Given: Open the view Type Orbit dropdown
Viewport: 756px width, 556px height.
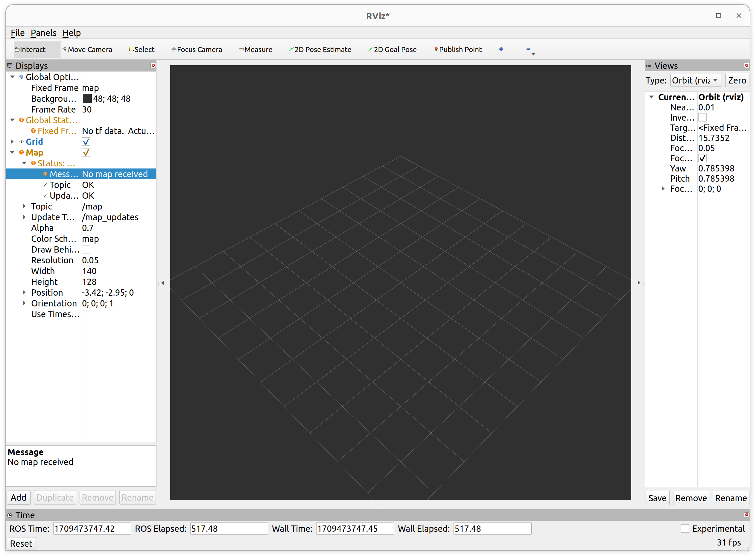Looking at the screenshot, I should (696, 80).
